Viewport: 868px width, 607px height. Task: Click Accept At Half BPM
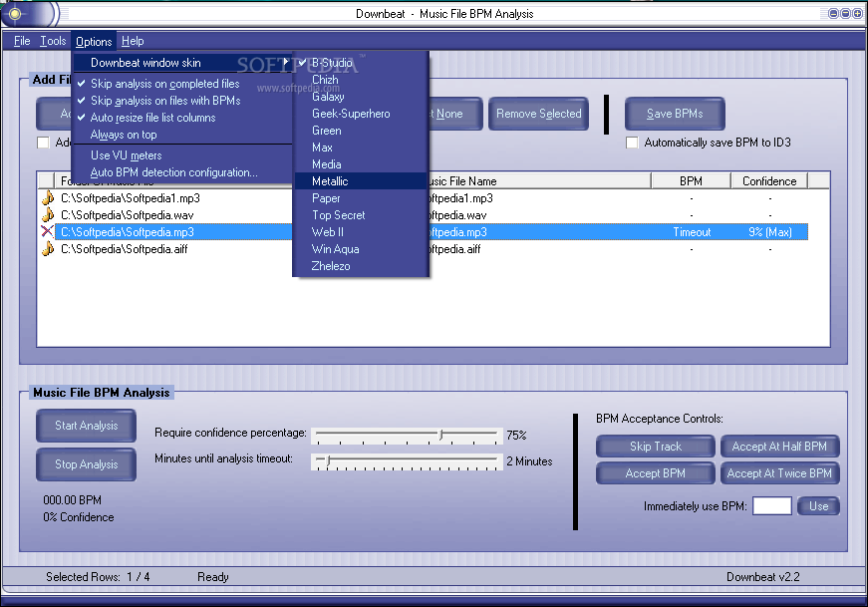coord(779,447)
